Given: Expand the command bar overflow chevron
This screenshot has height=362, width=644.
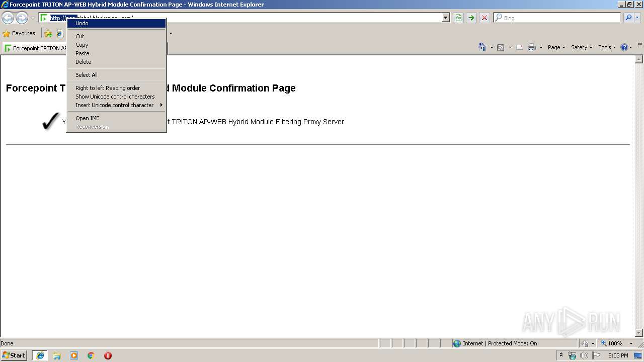Looking at the screenshot, I should pyautogui.click(x=639, y=44).
